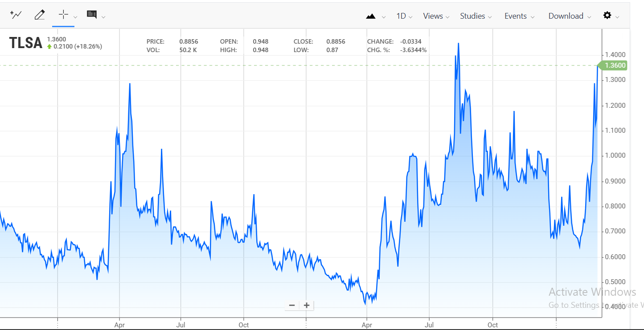Expand the crosshair options arrow

tap(75, 17)
